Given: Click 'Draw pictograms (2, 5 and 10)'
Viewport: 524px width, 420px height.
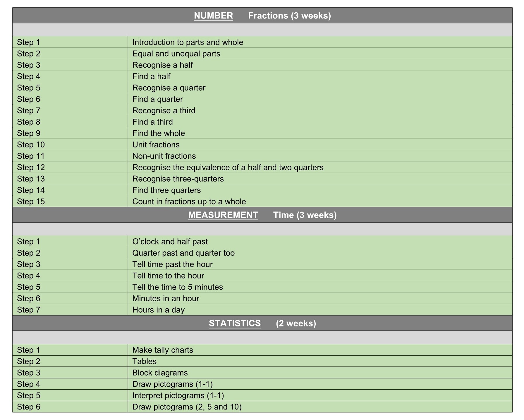Looking at the screenshot, I should (187, 407).
